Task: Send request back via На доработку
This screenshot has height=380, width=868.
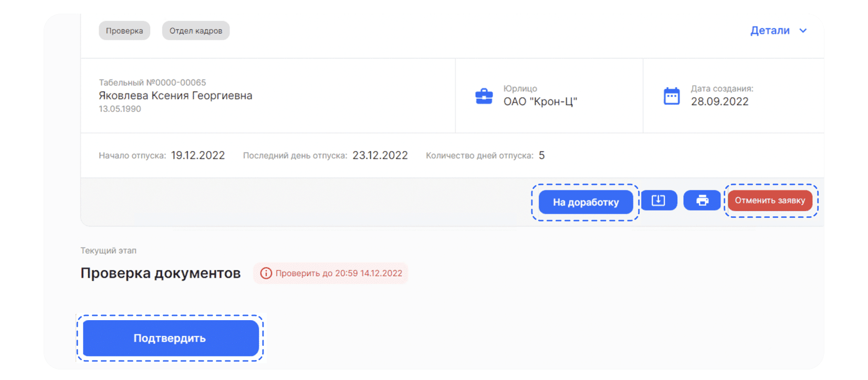Action: (585, 202)
